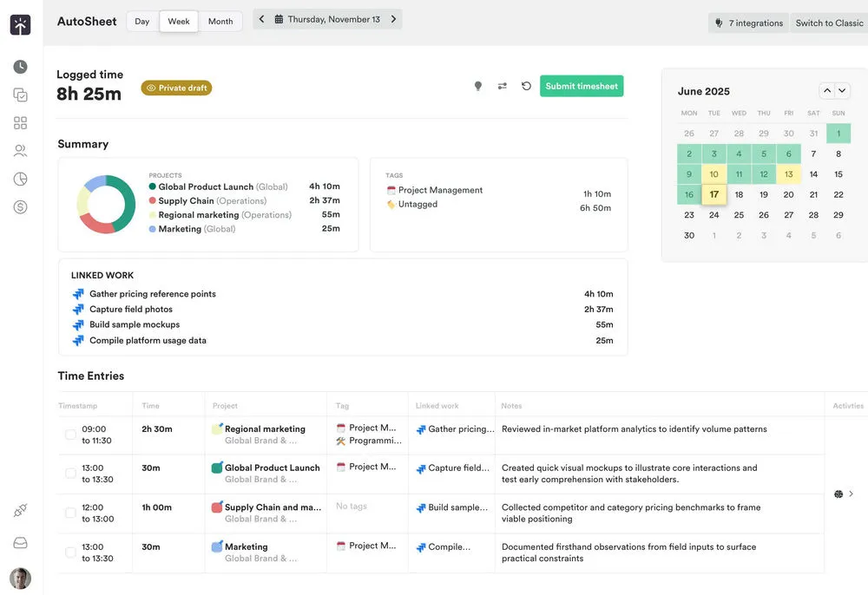The height and width of the screenshot is (595, 868).
Task: Show next month in June 2025 calendar
Action: (x=842, y=91)
